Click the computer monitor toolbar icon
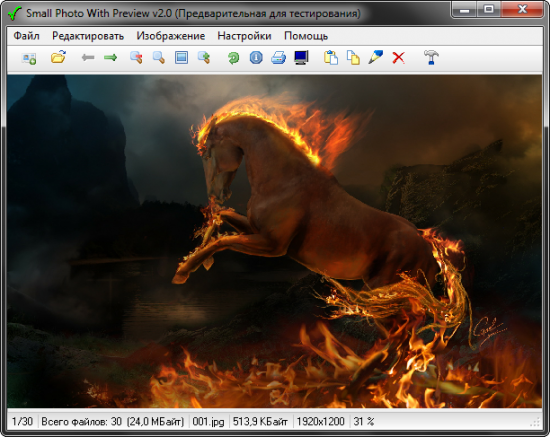This screenshot has height=437, width=550. click(x=301, y=58)
